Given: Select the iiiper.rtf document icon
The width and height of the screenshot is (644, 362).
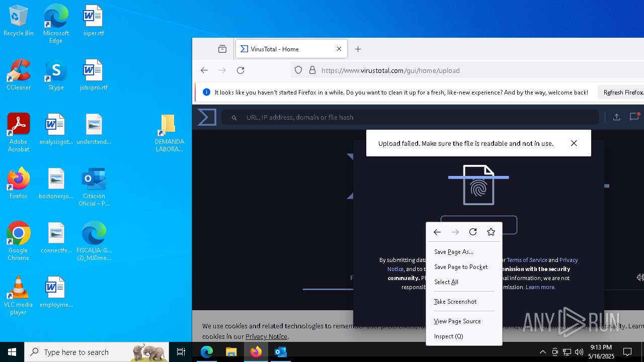Looking at the screenshot, I should click(x=93, y=21).
